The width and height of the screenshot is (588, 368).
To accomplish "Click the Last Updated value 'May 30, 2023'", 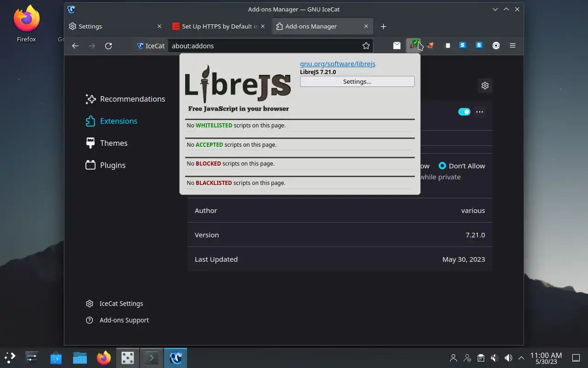I will point(464,259).
